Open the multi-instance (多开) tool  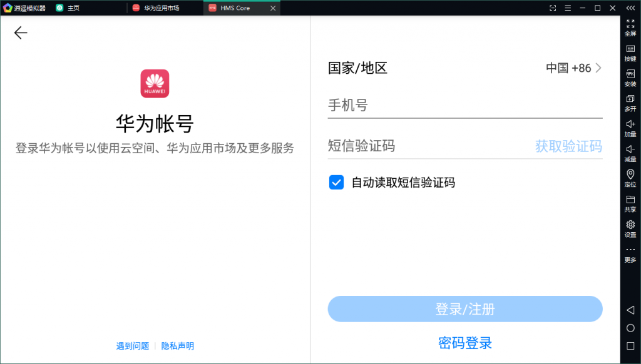(630, 101)
